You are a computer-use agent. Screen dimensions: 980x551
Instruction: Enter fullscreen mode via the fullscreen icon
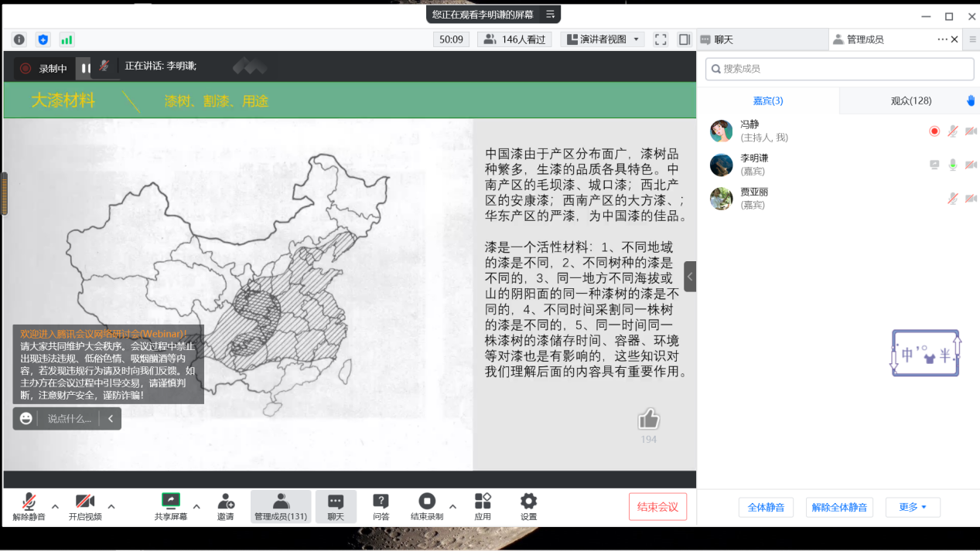click(x=661, y=39)
